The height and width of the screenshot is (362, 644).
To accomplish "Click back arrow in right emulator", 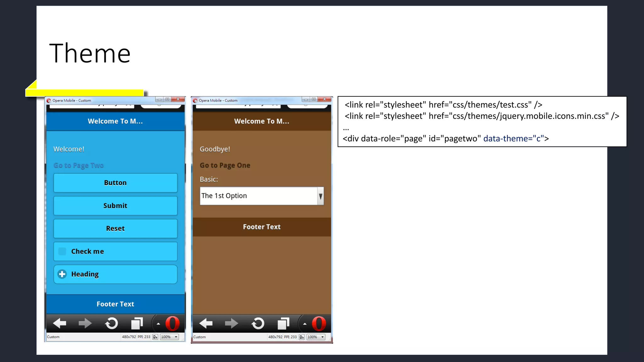I will 206,323.
